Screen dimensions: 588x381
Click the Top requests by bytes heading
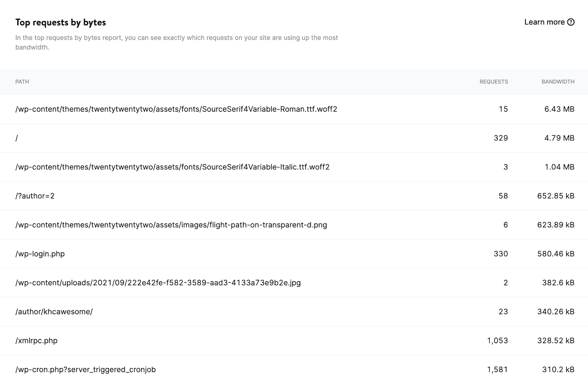(x=60, y=22)
